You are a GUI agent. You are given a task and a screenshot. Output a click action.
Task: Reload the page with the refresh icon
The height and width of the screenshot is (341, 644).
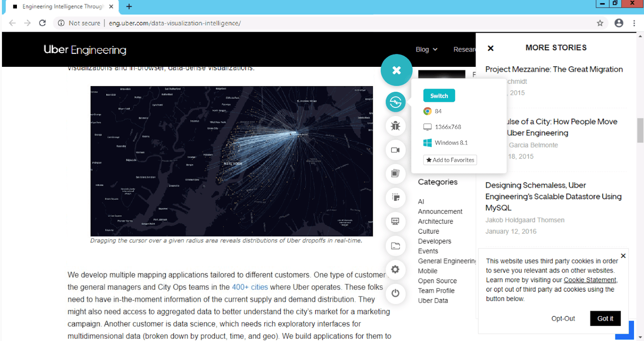[42, 23]
